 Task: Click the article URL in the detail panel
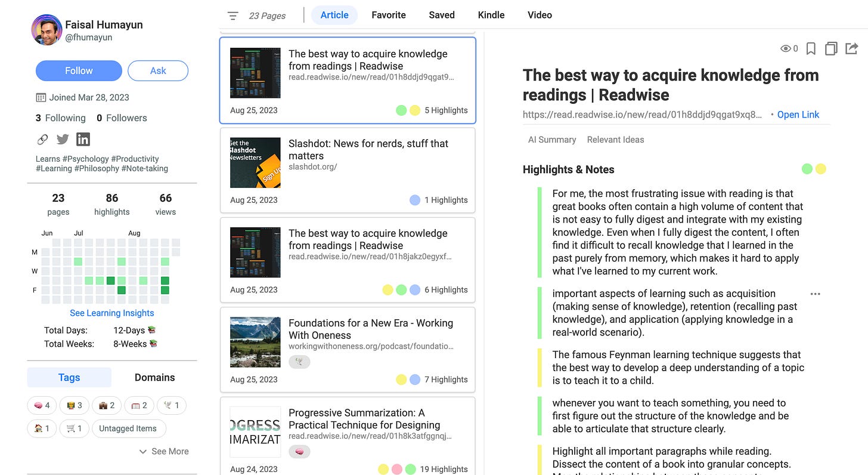(642, 115)
